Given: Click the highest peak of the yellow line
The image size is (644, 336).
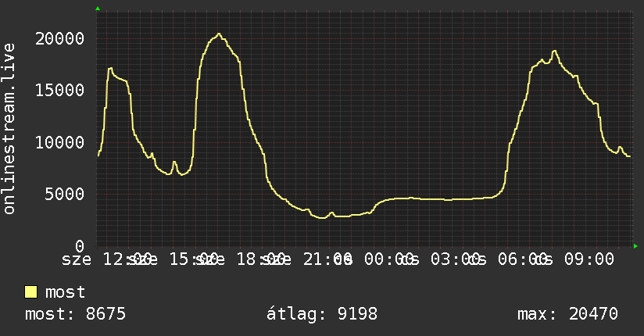Looking at the screenshot, I should (x=219, y=34).
